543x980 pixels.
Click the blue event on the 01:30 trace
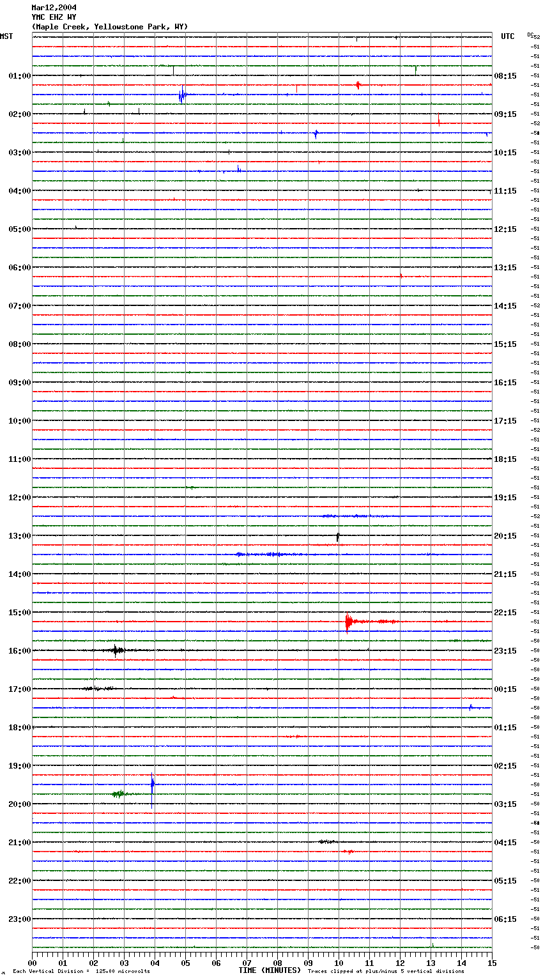point(183,95)
